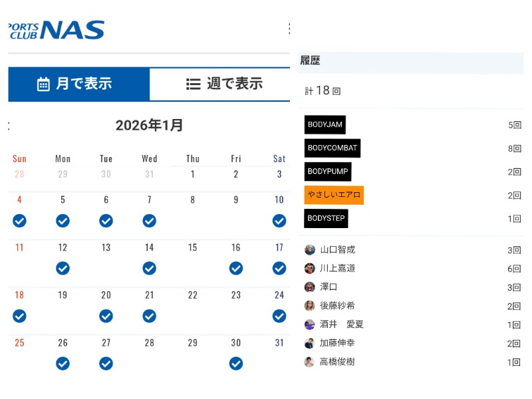This screenshot has height=399, width=532.
Task: Select January 22 on the calendar
Action: tap(193, 295)
